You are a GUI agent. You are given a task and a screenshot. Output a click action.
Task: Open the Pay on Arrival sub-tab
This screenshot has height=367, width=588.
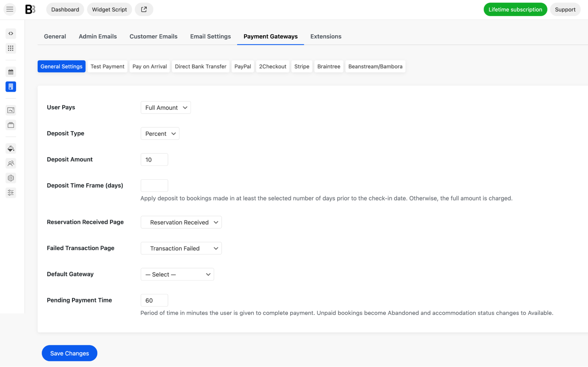point(150,66)
